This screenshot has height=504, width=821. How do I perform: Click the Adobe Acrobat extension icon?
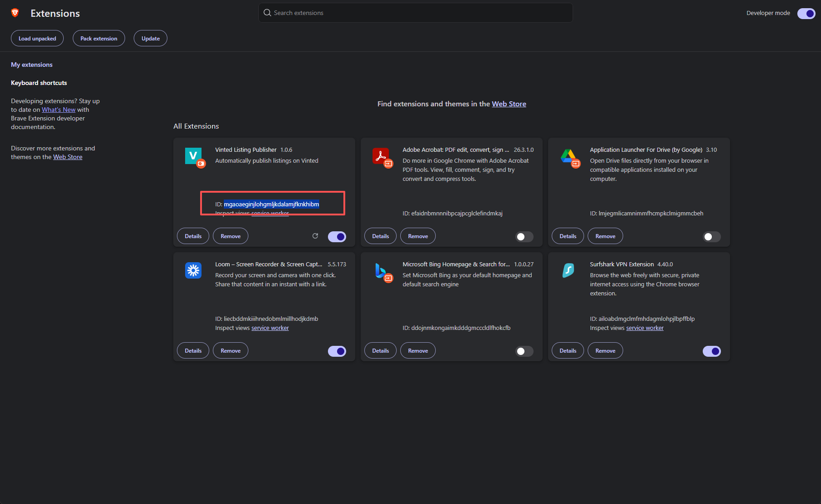click(x=381, y=156)
